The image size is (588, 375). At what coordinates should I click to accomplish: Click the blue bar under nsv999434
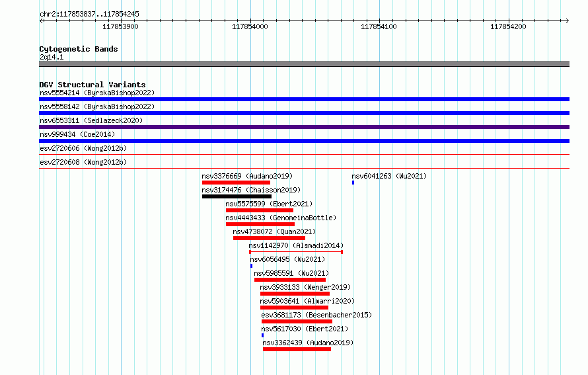point(304,141)
